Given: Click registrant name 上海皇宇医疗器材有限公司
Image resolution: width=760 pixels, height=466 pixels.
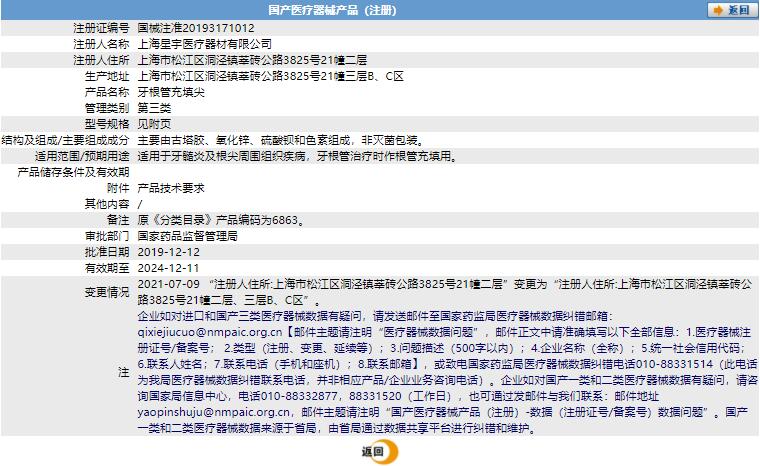Looking at the screenshot, I should [x=204, y=44].
